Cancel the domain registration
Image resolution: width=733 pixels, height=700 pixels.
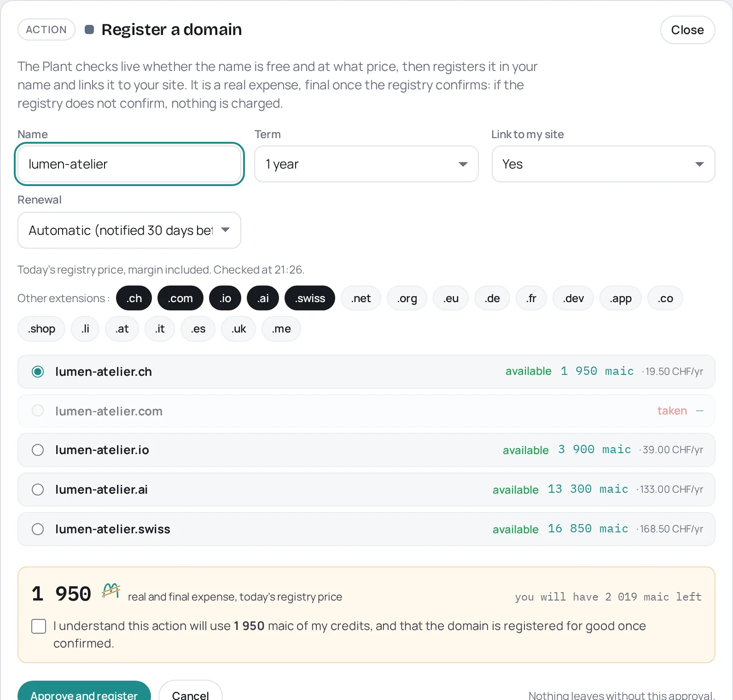click(191, 692)
